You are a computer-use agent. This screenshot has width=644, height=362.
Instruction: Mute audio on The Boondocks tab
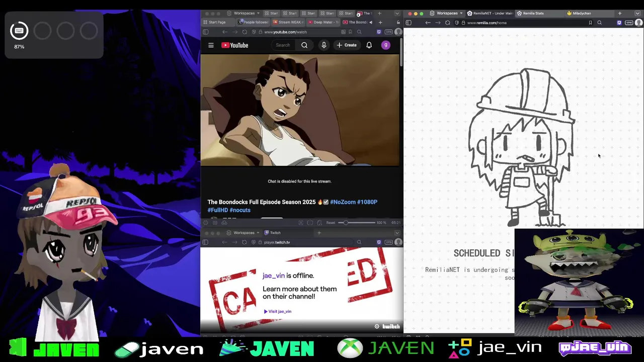click(371, 22)
